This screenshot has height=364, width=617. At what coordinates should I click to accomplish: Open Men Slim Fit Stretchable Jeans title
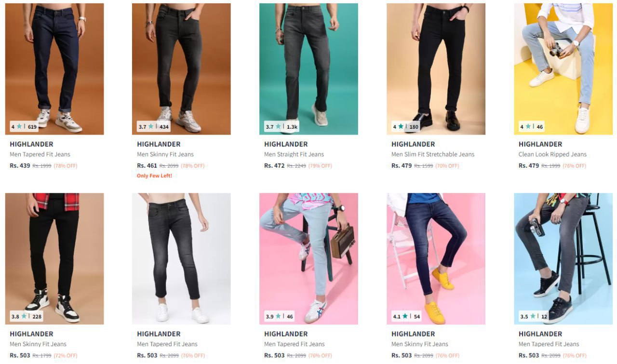433,154
